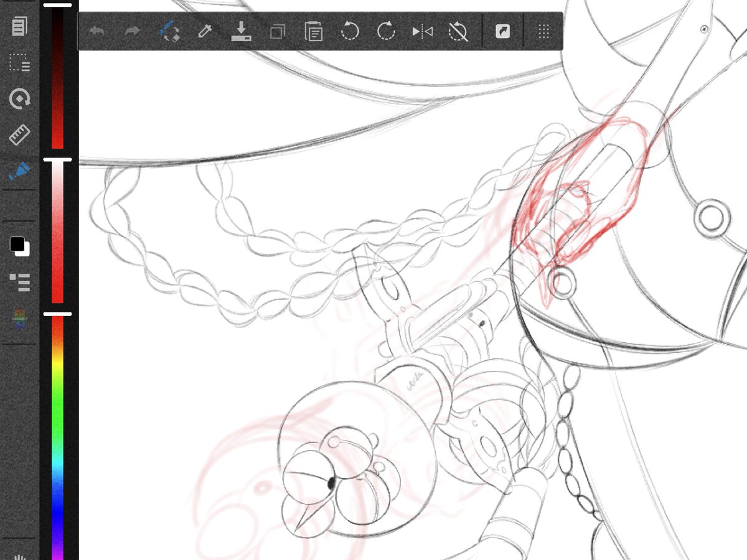The height and width of the screenshot is (560, 747).
Task: Click the copy duplicate icon
Action: [x=277, y=31]
